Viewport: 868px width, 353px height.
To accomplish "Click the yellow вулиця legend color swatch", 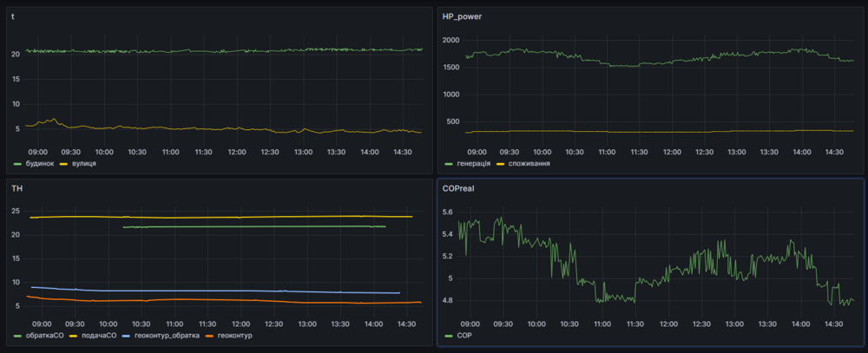I will click(62, 163).
